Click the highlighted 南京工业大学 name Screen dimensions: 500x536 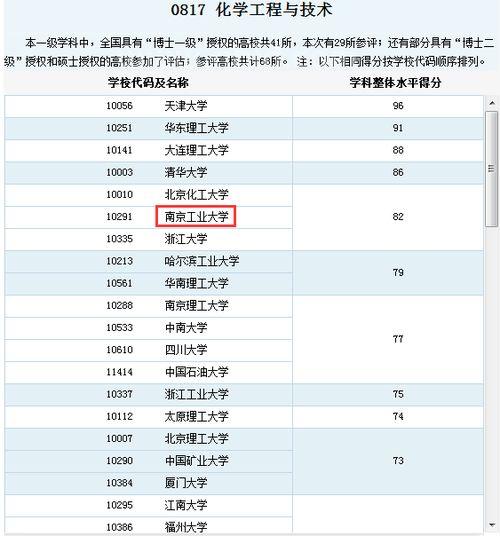(196, 216)
